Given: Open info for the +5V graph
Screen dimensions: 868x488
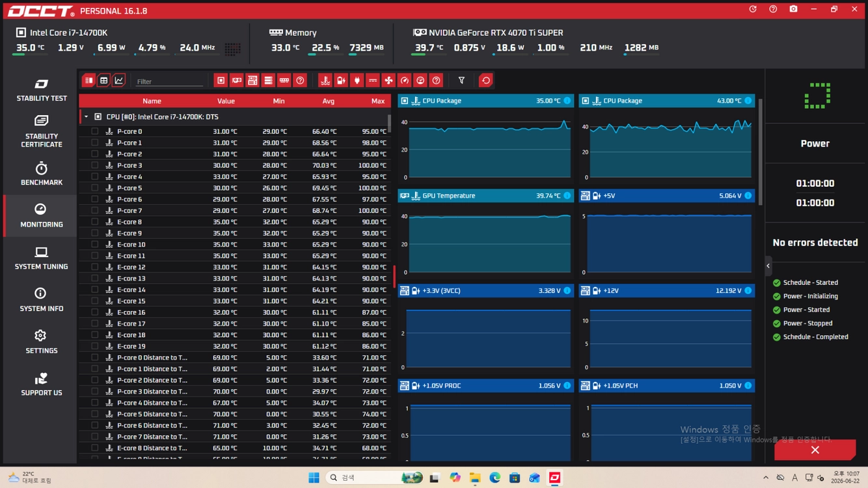Looking at the screenshot, I should pyautogui.click(x=748, y=196).
